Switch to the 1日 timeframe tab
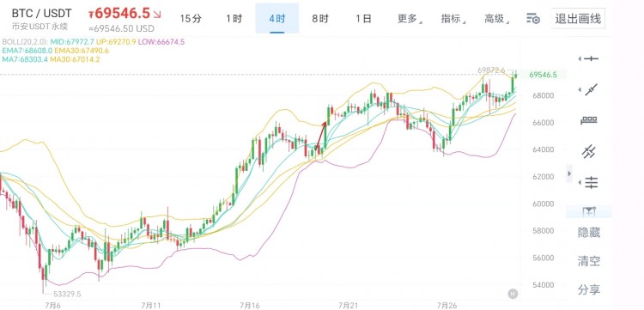 tap(363, 19)
